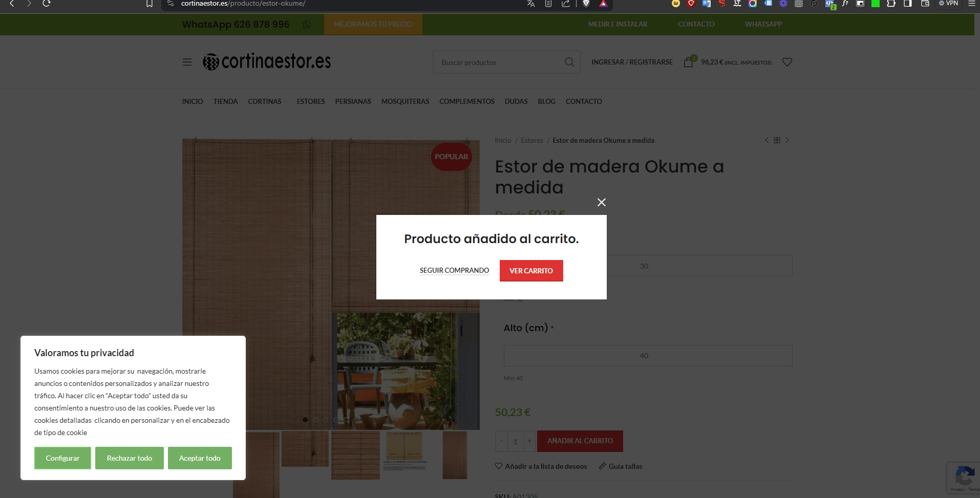The image size is (980, 498).
Task: Go to INICIO in the main menu
Action: click(193, 101)
